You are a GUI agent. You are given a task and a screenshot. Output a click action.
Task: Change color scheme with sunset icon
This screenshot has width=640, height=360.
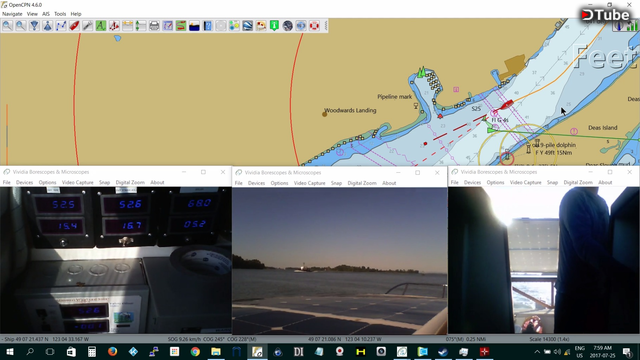194,26
